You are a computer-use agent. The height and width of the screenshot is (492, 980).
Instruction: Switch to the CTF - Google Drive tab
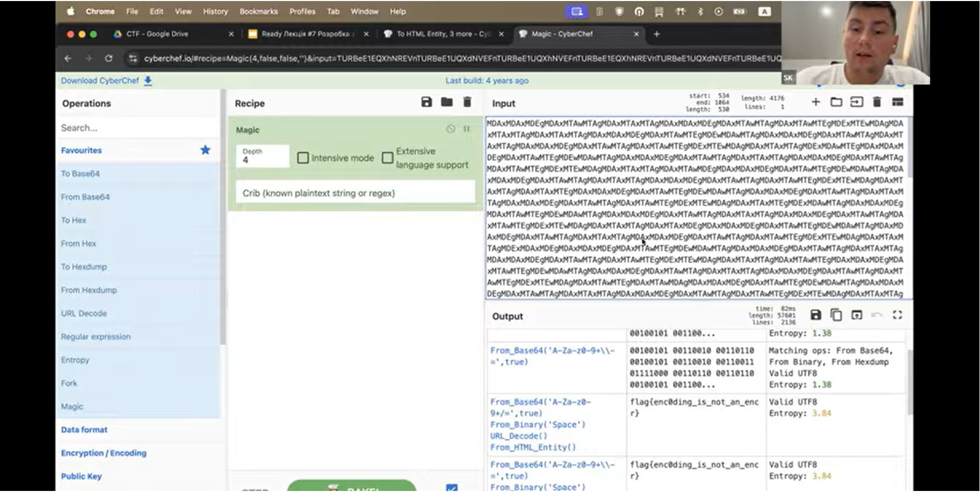pyautogui.click(x=157, y=34)
